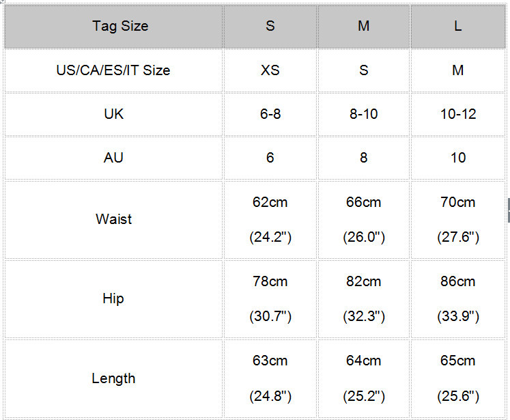Viewport: 510px width, 420px height.
Task: Click the 66cm waist value
Action: click(x=364, y=202)
